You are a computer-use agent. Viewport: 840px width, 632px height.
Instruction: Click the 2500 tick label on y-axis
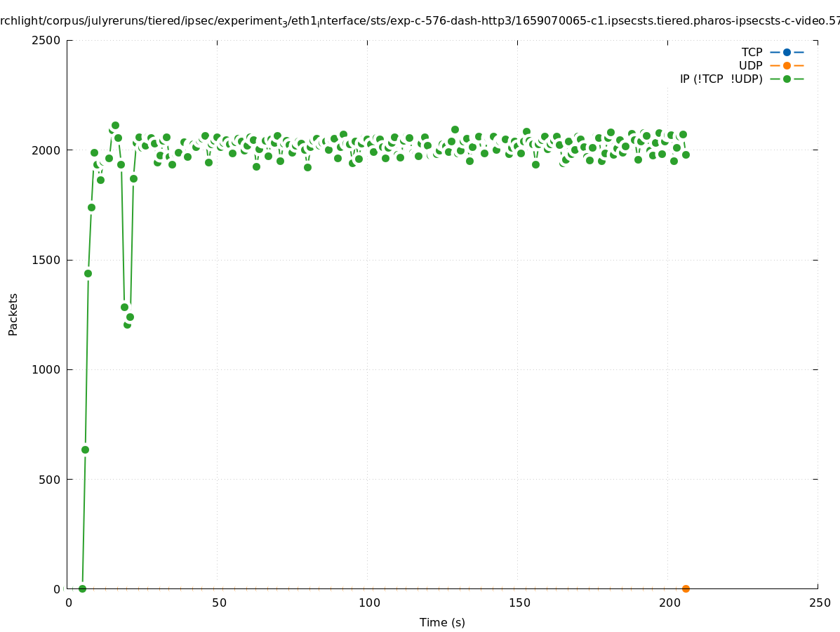tap(47, 40)
